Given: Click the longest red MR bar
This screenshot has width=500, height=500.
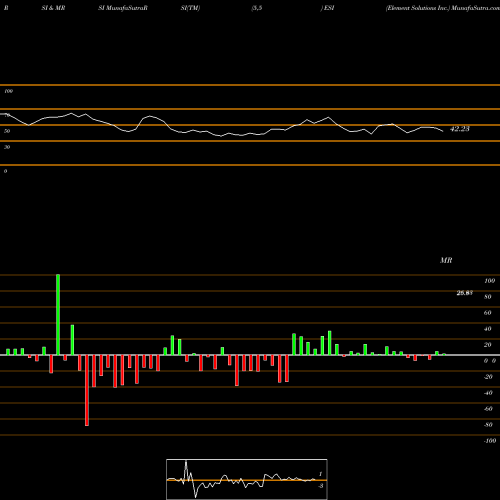Looking at the screenshot, I should (87, 390).
